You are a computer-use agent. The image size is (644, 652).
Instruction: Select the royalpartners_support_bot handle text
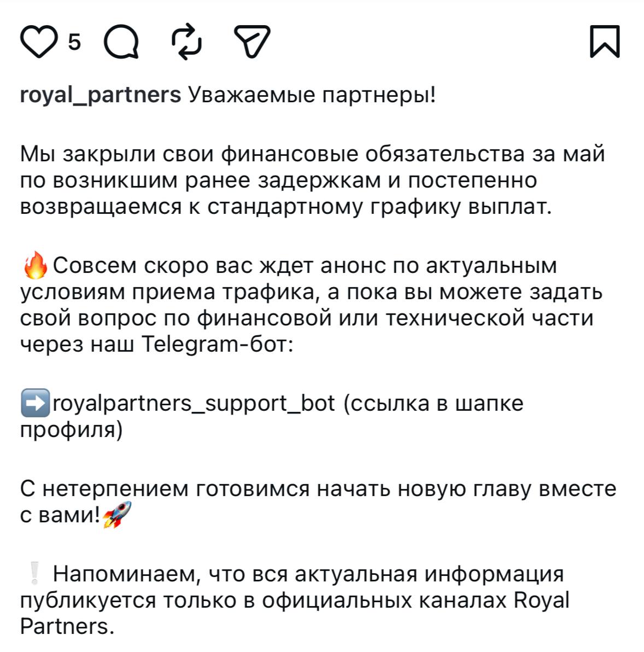coord(194,404)
